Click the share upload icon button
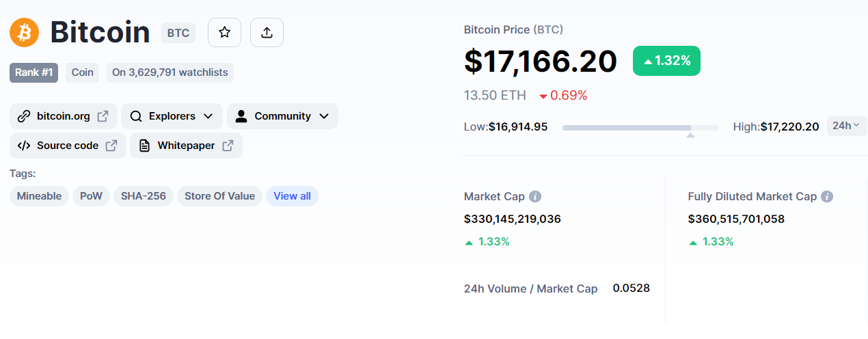868x339 pixels. click(267, 32)
